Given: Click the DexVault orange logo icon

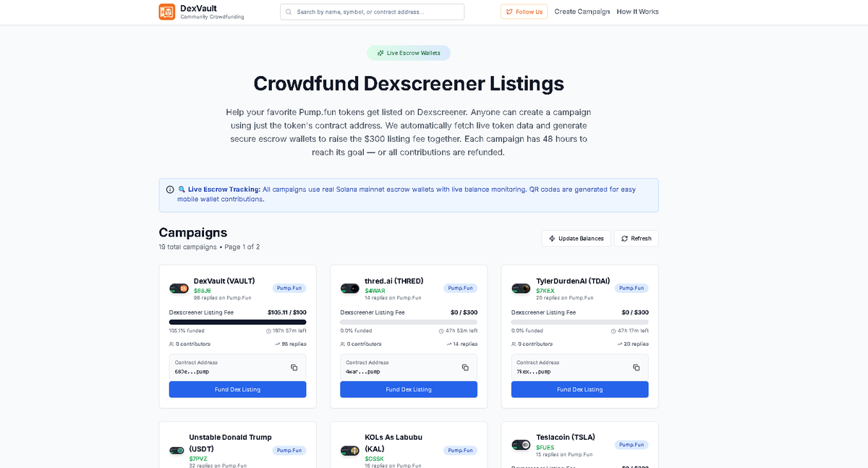Looking at the screenshot, I should tap(167, 12).
